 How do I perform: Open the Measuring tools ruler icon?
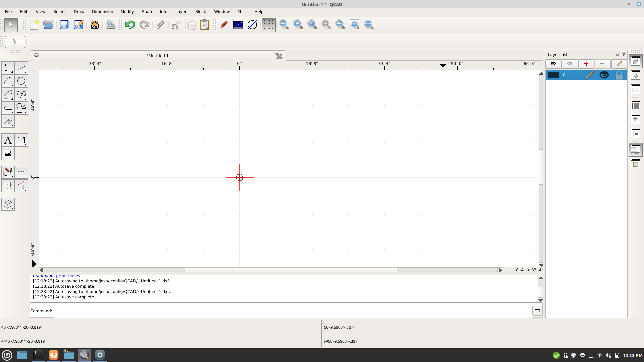[21, 172]
